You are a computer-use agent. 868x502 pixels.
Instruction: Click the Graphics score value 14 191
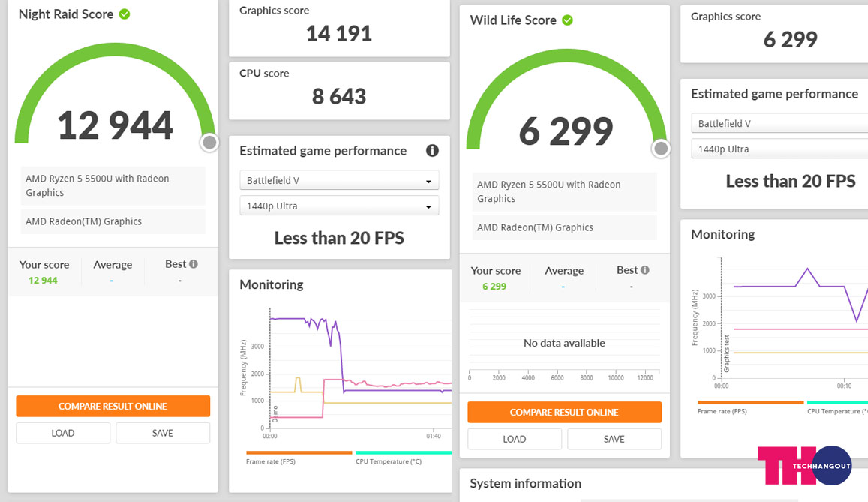pyautogui.click(x=339, y=34)
